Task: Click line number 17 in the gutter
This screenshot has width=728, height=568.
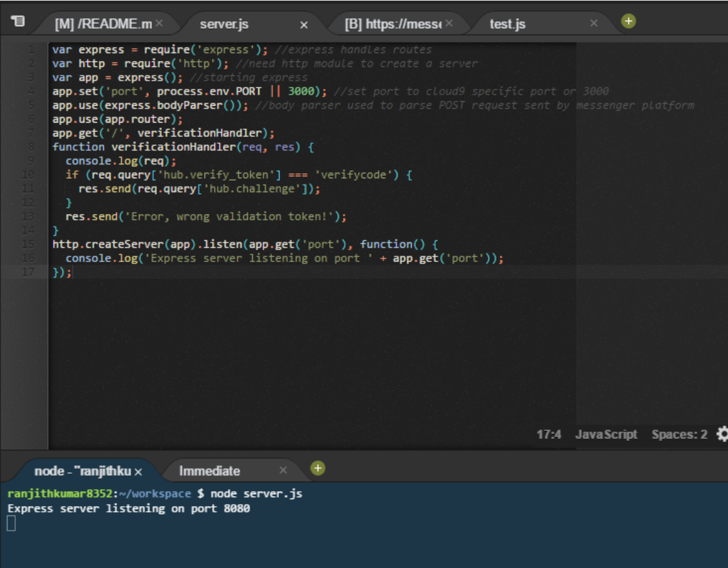Action: (28, 272)
